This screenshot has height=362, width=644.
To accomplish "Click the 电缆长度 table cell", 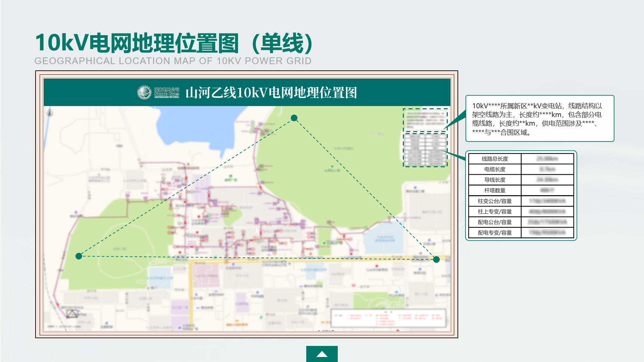I will point(495,169).
